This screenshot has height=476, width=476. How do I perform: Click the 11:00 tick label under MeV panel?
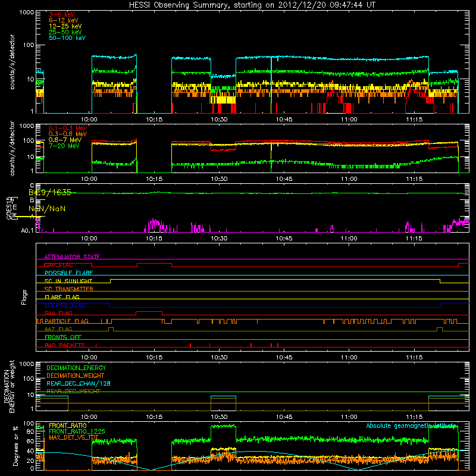[x=349, y=179]
